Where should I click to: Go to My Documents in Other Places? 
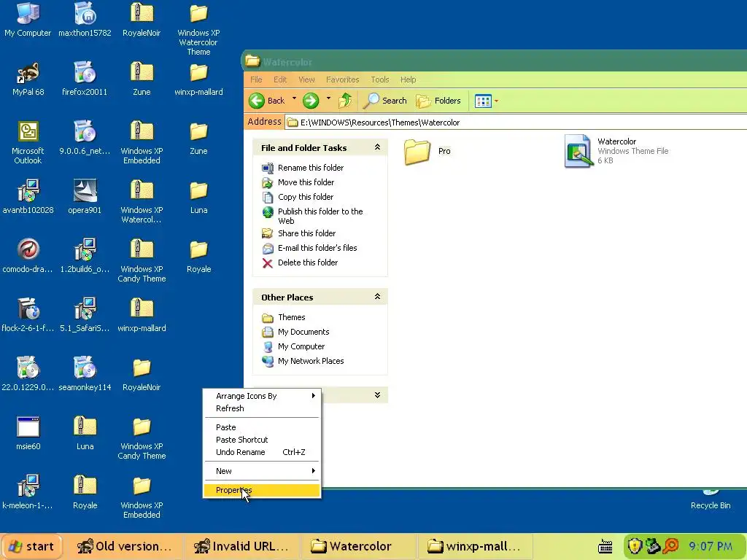[303, 332]
